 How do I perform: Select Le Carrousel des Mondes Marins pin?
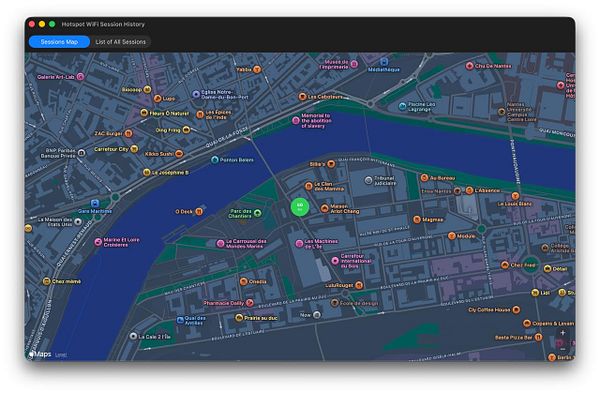(220, 243)
